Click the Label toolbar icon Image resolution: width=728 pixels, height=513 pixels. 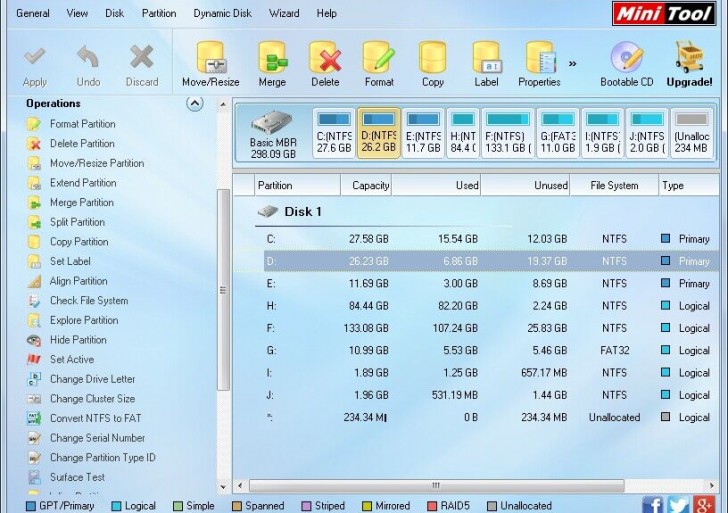[486, 58]
